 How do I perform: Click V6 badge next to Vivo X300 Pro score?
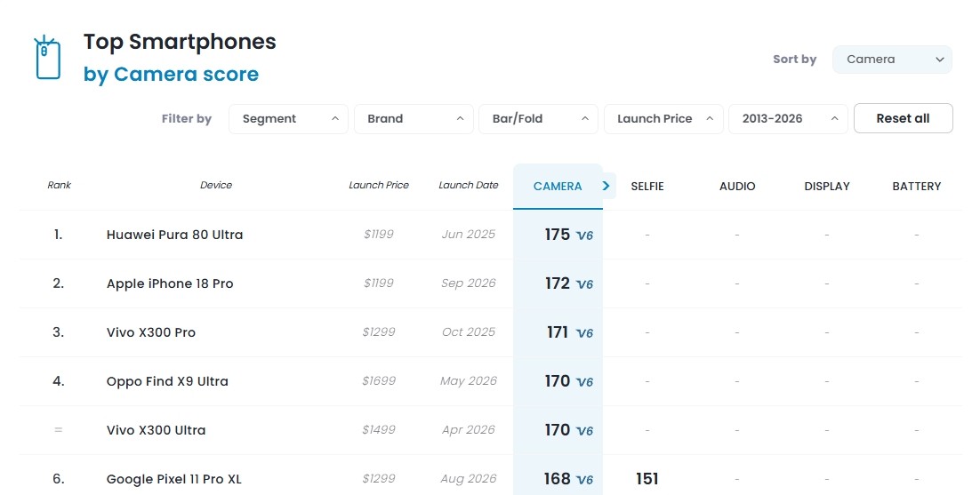(x=585, y=333)
